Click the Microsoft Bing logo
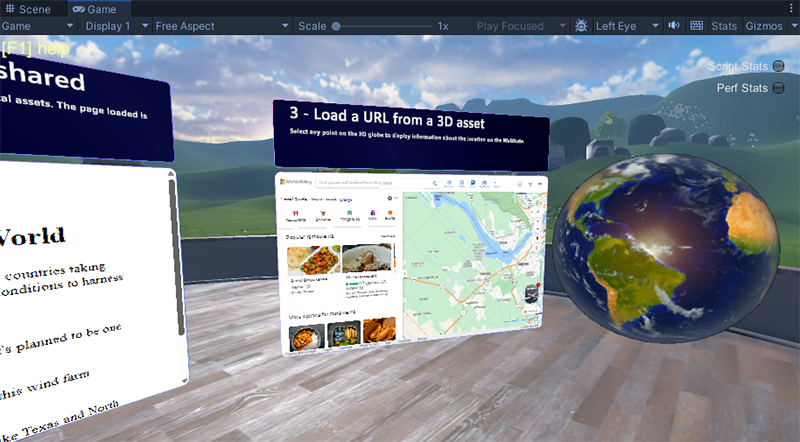The height and width of the screenshot is (442, 800). (x=296, y=182)
